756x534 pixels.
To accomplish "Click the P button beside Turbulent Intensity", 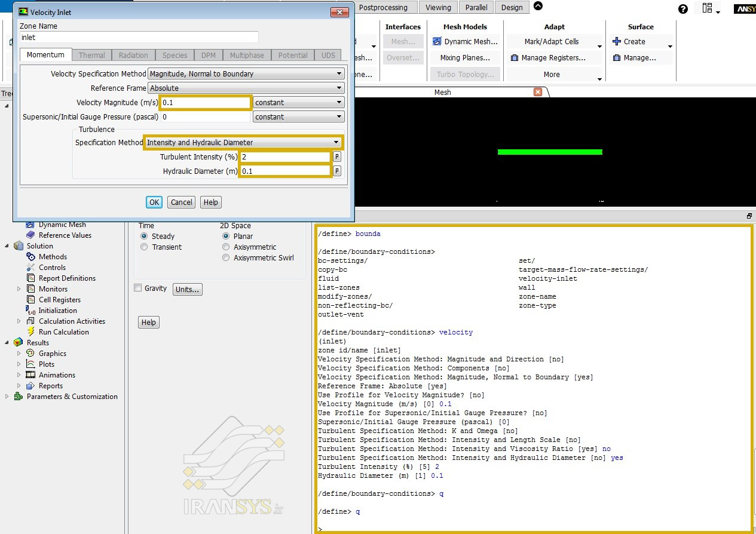I will (337, 157).
